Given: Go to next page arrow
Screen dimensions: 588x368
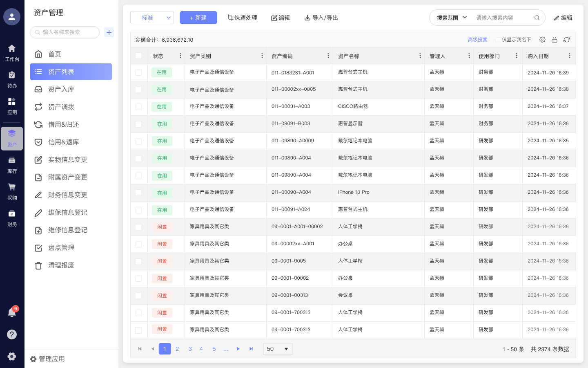Looking at the screenshot, I should pyautogui.click(x=238, y=349).
